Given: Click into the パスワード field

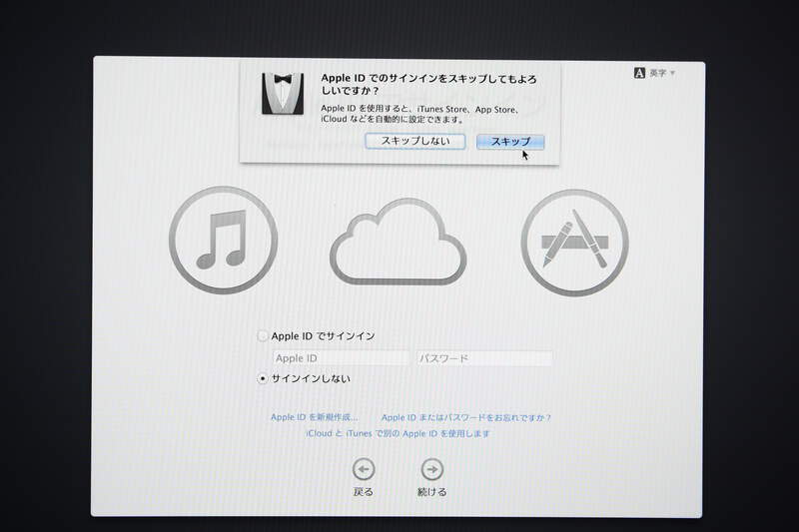Looking at the screenshot, I should pyautogui.click(x=483, y=358).
